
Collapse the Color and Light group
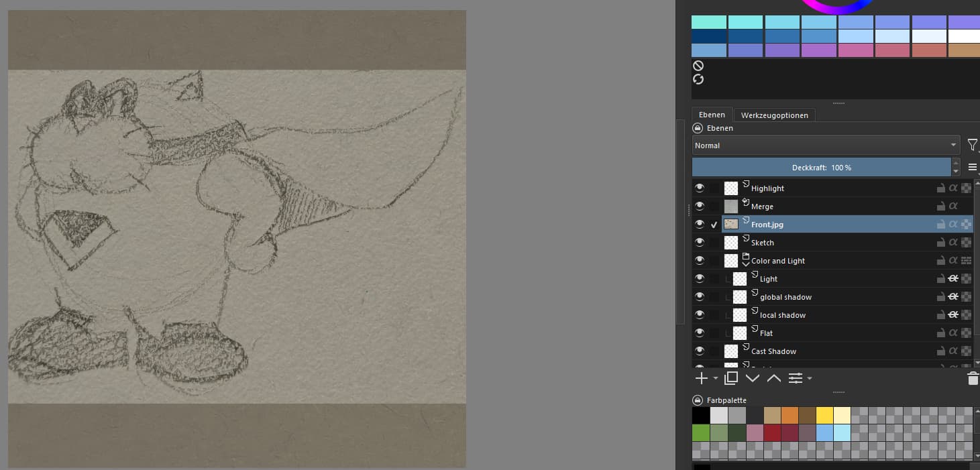[x=745, y=265]
